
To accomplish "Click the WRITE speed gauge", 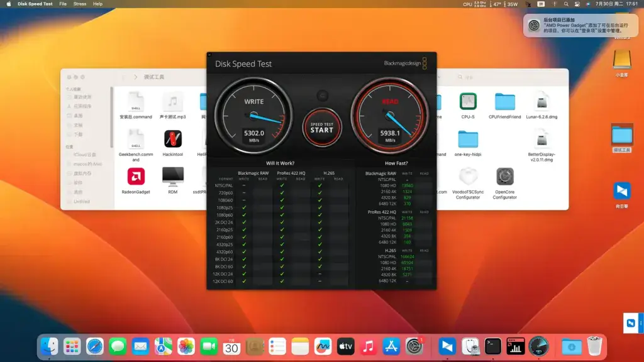I will [x=254, y=116].
